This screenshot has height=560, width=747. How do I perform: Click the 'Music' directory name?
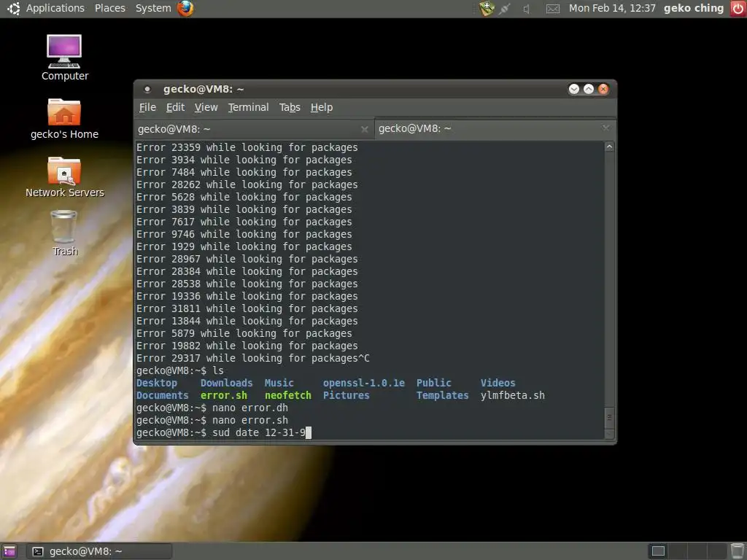pyautogui.click(x=279, y=383)
